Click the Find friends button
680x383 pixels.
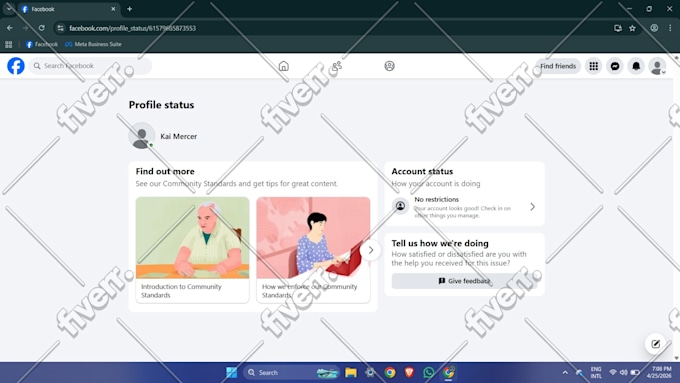558,66
